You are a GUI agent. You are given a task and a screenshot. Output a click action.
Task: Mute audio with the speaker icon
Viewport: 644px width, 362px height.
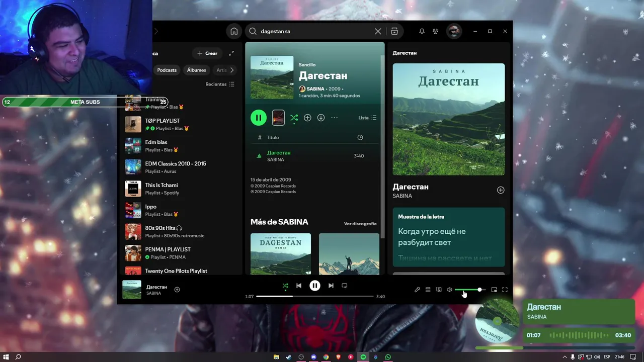[x=449, y=290]
